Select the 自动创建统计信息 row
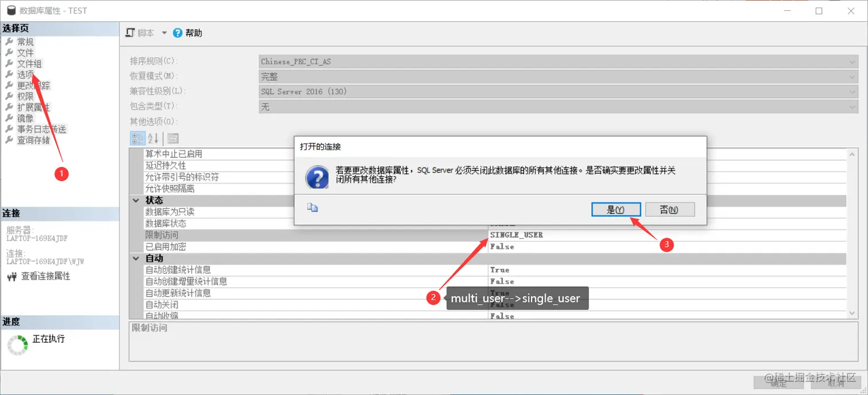The width and height of the screenshot is (868, 395). 495,270
